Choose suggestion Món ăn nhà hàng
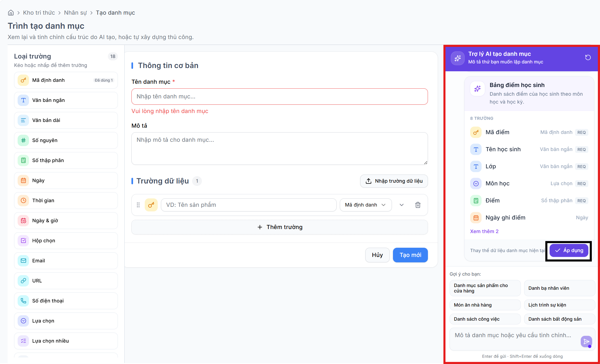600x364 pixels. tap(485, 305)
